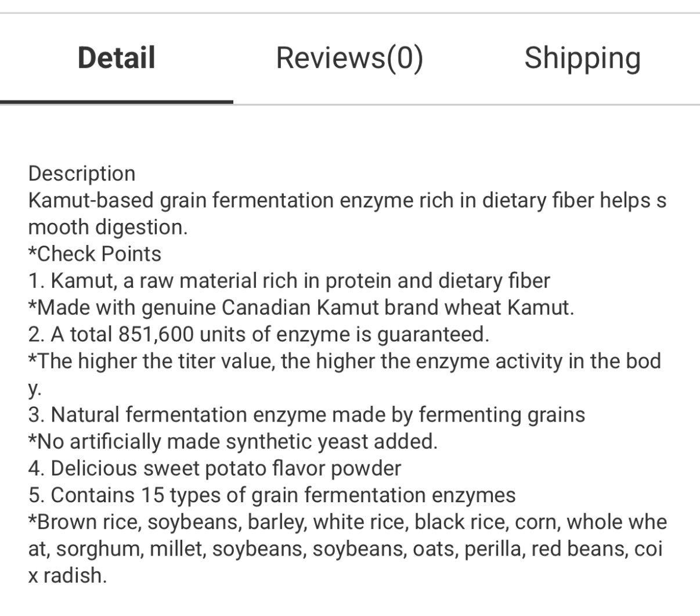Screen dimensions: 700x616
Task: Click the sorghum, millet, oats ingredient line
Action: click(x=345, y=548)
